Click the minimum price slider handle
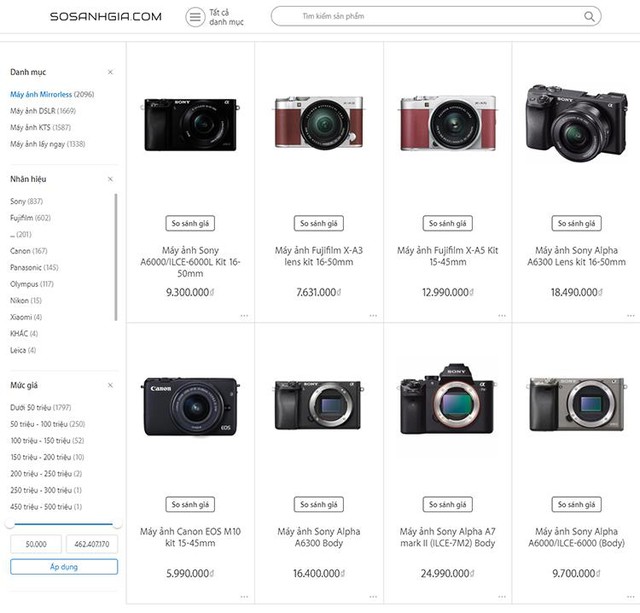Image resolution: width=640 pixels, height=613 pixels. pyautogui.click(x=10, y=524)
